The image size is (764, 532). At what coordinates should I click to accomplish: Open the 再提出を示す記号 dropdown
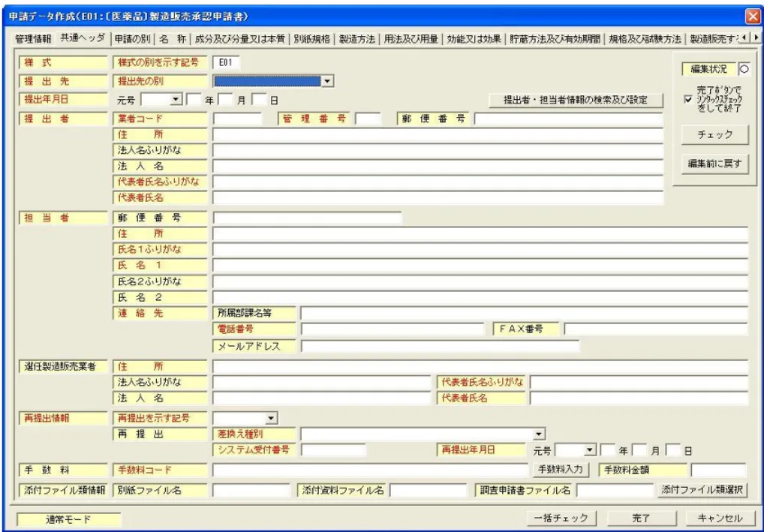point(272,416)
